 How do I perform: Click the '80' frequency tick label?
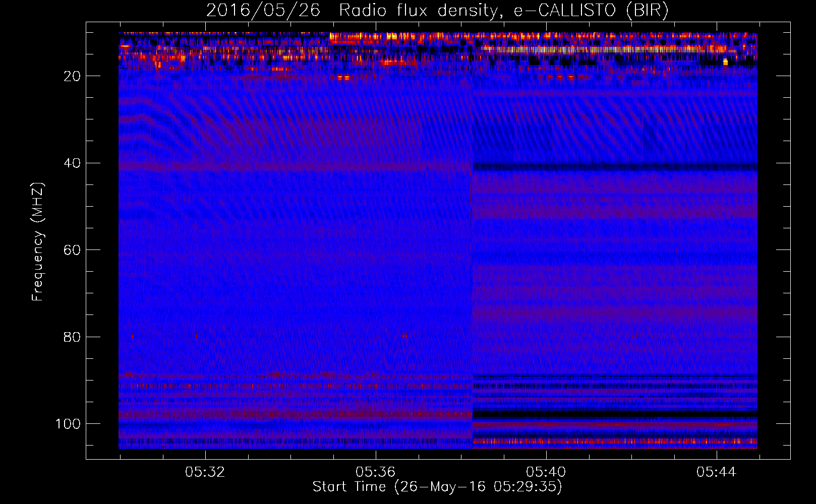tap(72, 337)
